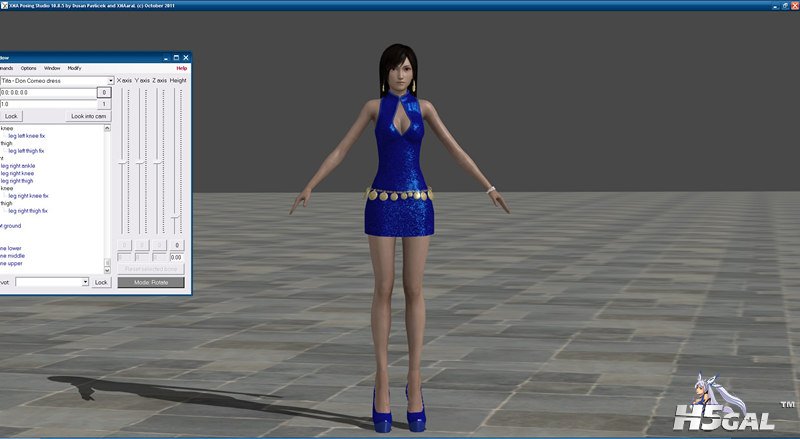Click the Y axis rotation slider handle
This screenshot has width=800, height=439.
click(x=140, y=163)
